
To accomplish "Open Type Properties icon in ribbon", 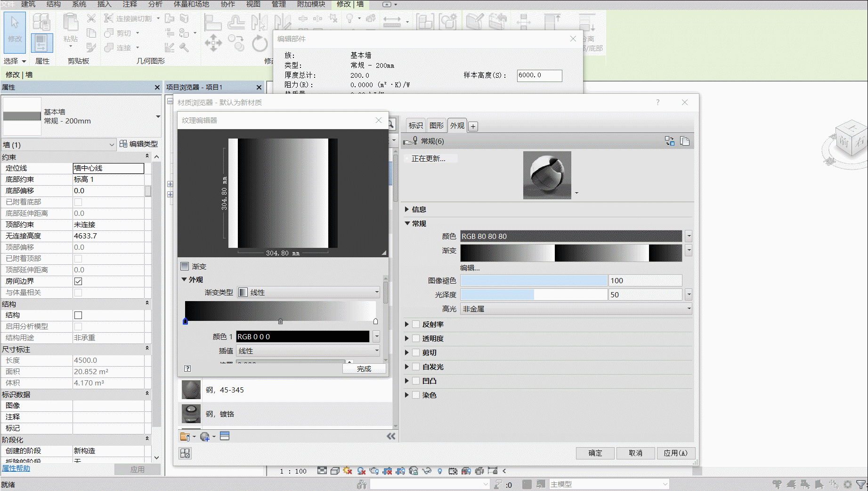I will coord(41,22).
